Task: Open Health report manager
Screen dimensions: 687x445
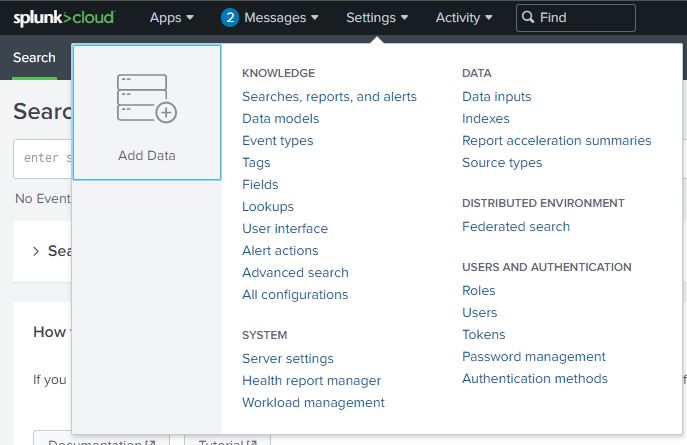Action: pyautogui.click(x=311, y=381)
